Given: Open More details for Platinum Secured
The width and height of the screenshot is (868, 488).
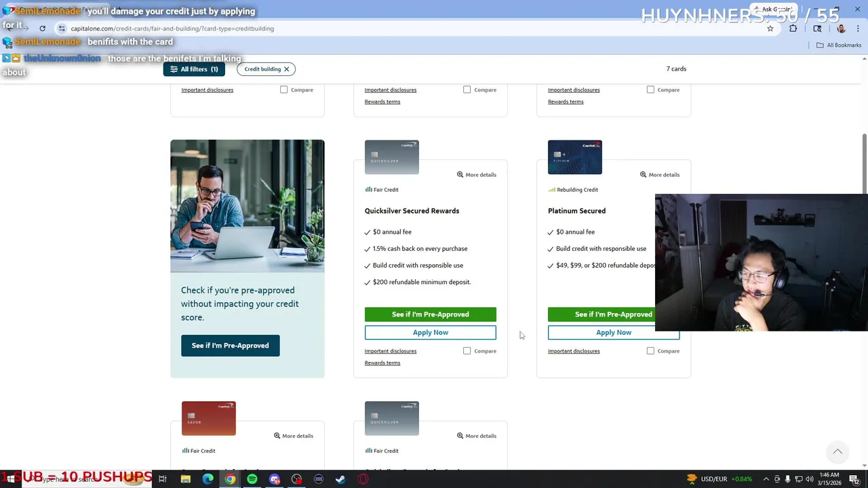Looking at the screenshot, I should (659, 175).
